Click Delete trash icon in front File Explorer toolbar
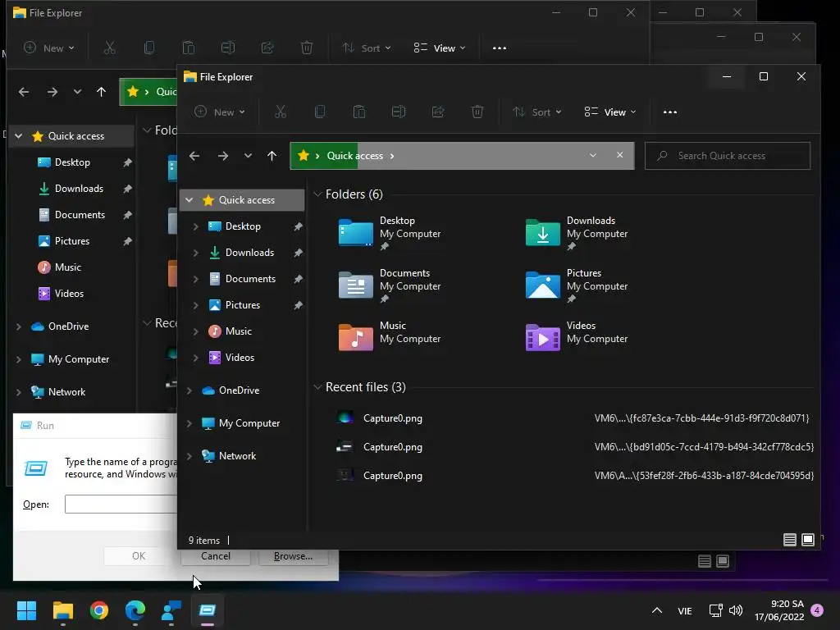Image resolution: width=840 pixels, height=630 pixels. (x=477, y=112)
